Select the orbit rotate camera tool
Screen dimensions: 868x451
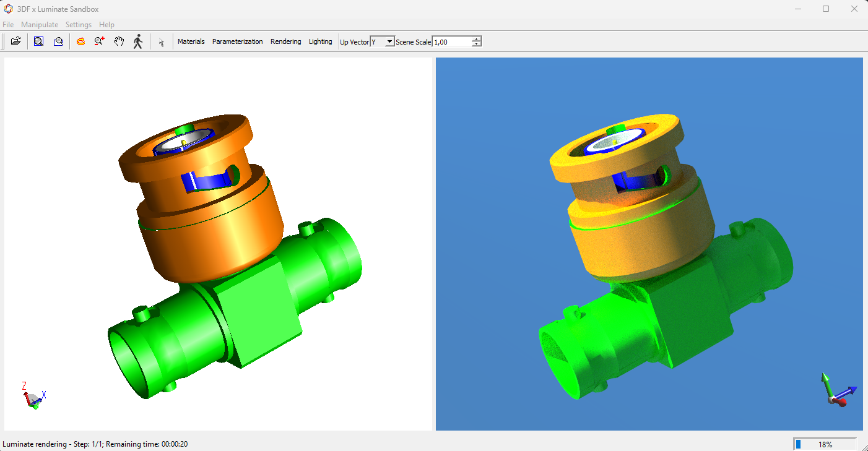(x=80, y=41)
